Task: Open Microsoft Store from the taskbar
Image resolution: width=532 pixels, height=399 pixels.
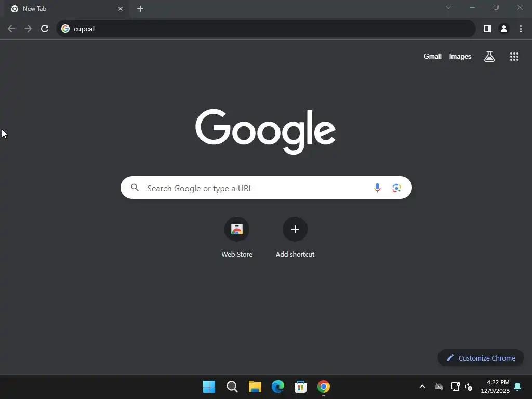Action: [301, 387]
